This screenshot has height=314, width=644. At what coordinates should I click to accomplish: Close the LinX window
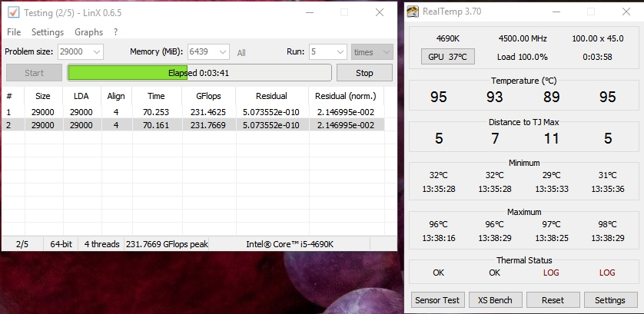pos(380,12)
